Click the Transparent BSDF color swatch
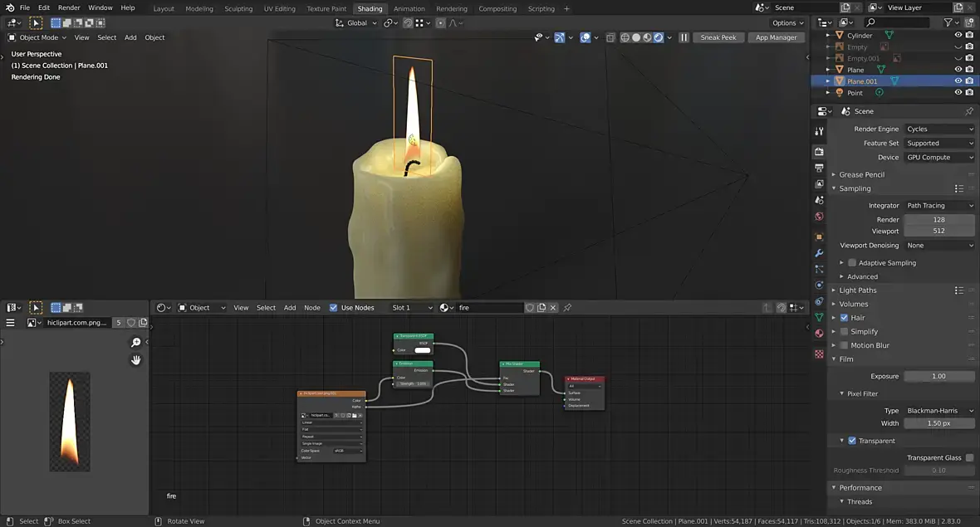980x527 pixels. 423,350
